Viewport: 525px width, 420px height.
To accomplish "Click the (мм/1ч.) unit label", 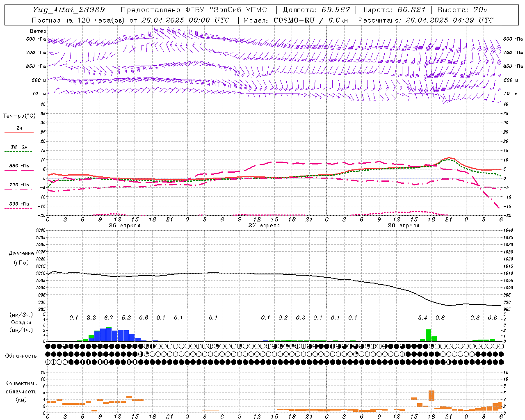I will click(21, 330).
